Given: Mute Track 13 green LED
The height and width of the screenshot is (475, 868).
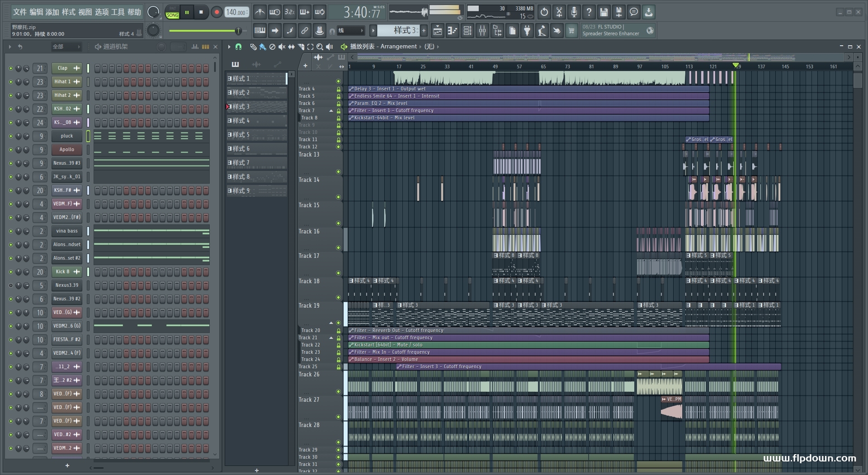Looking at the screenshot, I should (x=338, y=172).
